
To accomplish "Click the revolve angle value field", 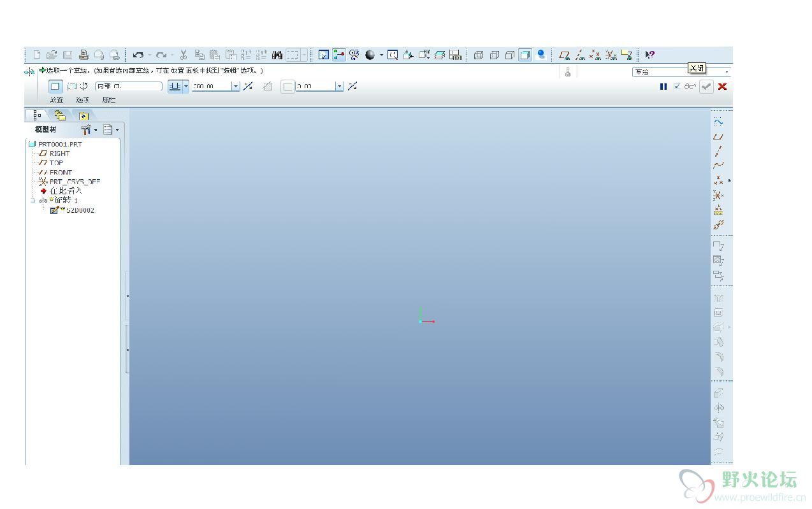I will coord(212,86).
